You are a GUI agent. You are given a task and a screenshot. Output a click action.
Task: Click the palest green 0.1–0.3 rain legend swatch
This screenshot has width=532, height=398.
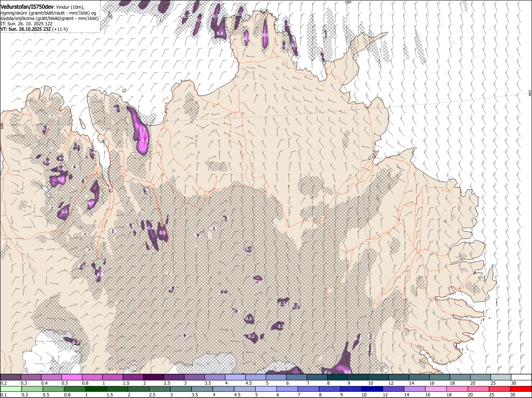click(11, 389)
